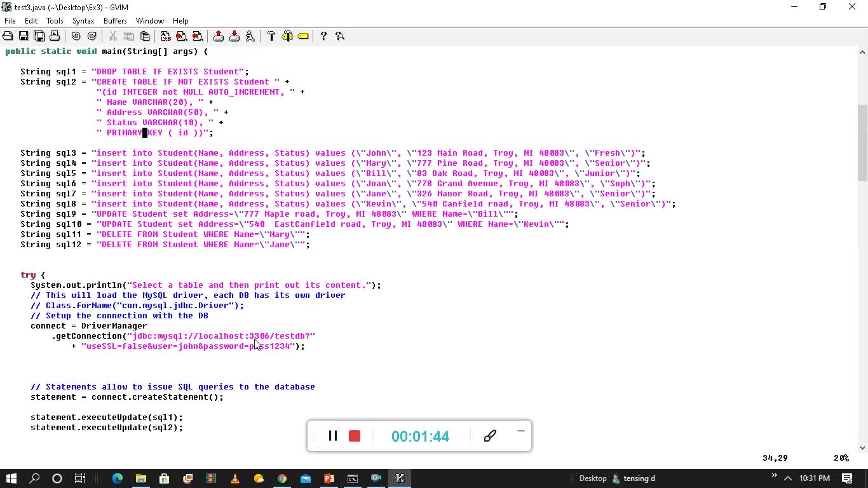Cut selection with the scissors icon
Viewport: 868px width, 488px height.
112,36
